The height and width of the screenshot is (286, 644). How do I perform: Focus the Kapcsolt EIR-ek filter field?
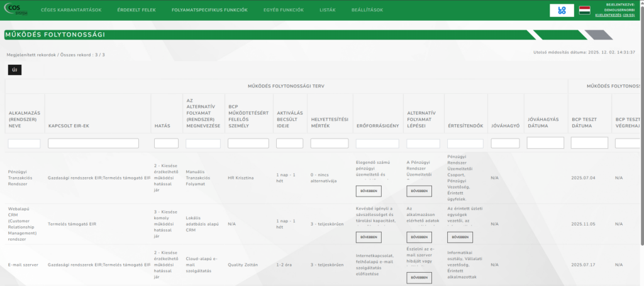coord(93,143)
